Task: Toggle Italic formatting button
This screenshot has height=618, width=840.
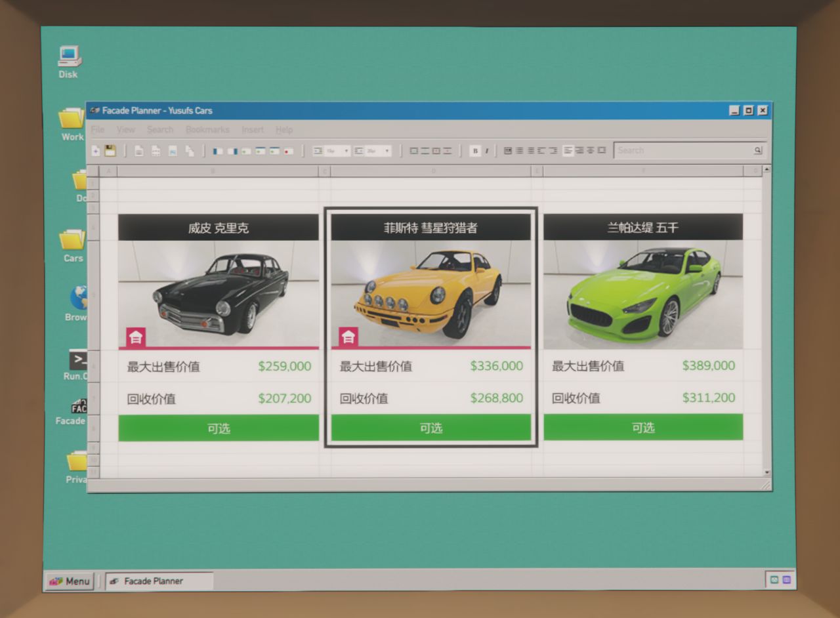Action: coord(486,151)
